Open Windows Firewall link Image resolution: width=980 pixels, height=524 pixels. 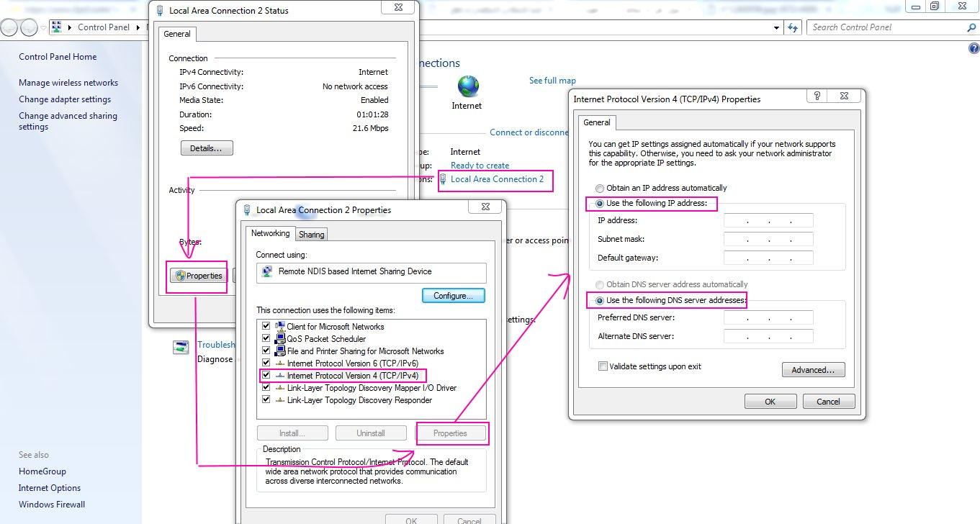52,505
